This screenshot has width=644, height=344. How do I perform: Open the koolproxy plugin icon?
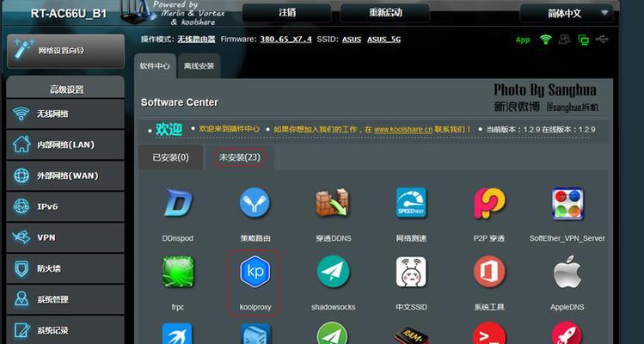pos(255,272)
